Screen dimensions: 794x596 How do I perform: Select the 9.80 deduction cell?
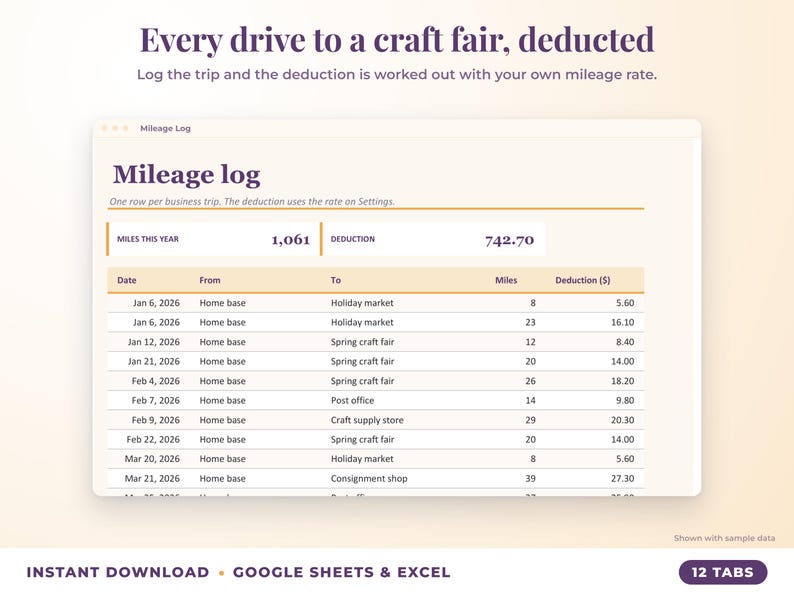[625, 400]
